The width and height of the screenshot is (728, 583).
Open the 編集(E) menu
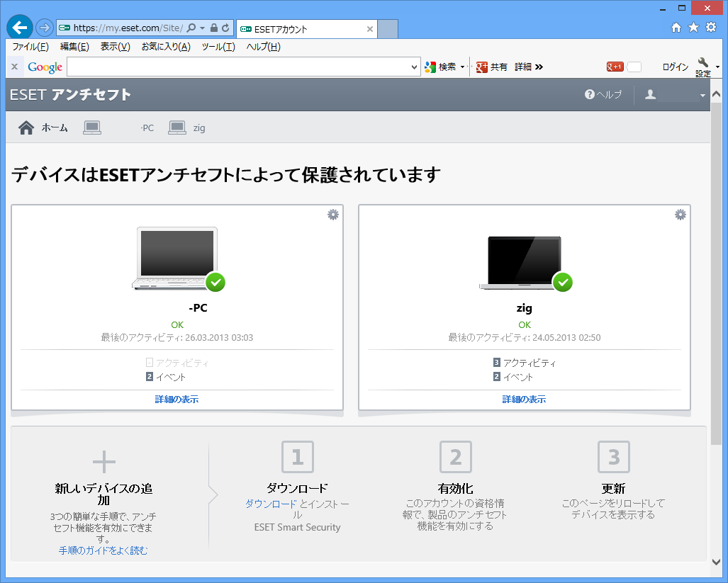(x=74, y=47)
